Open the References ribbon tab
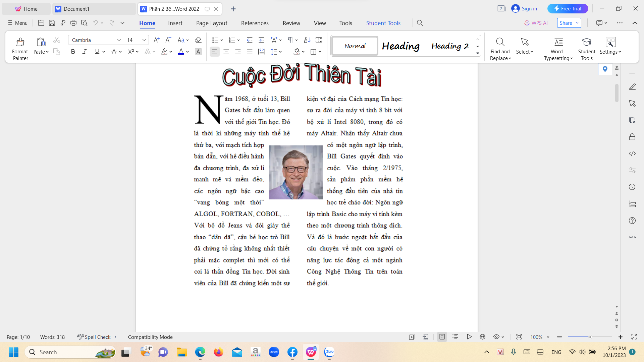Viewport: 644px width, 362px height. (255, 23)
